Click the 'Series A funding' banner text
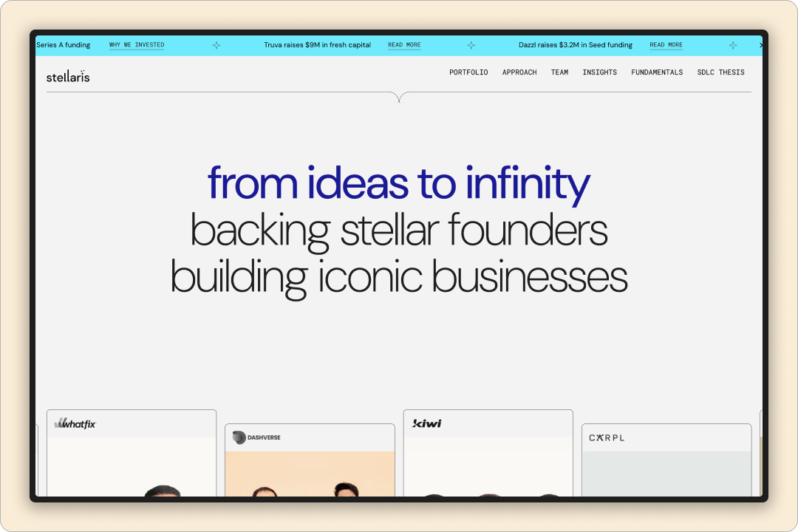Screen dimensions: 798x532 tap(63, 45)
